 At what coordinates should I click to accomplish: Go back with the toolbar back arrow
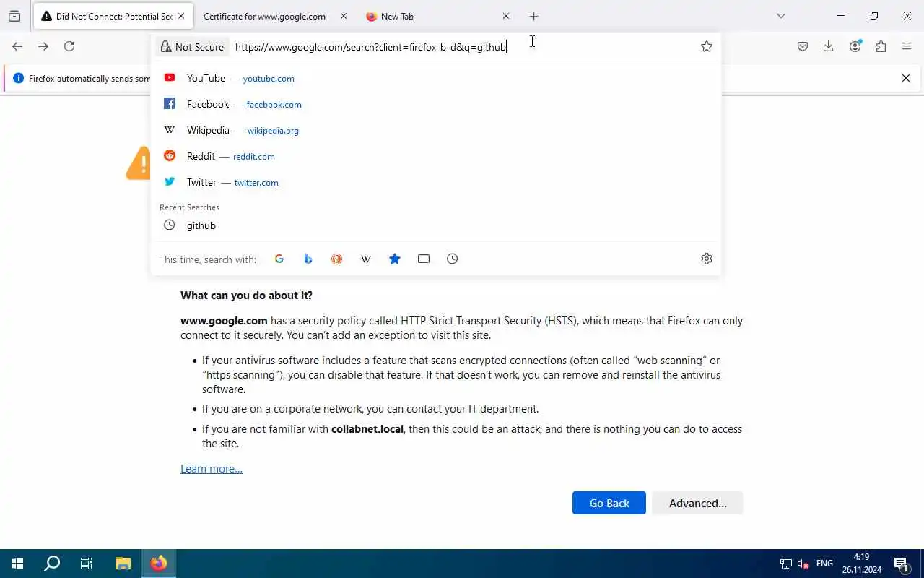[17, 46]
